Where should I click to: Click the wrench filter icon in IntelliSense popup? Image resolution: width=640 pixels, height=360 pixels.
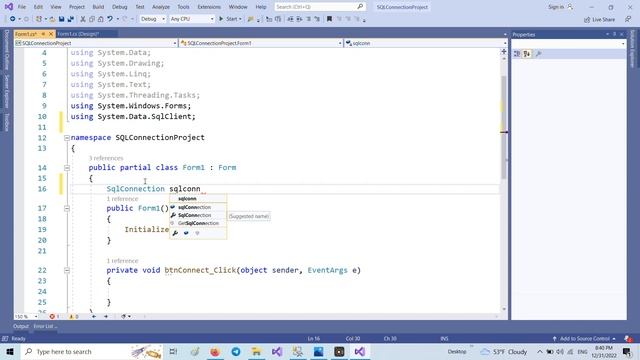pos(175,233)
